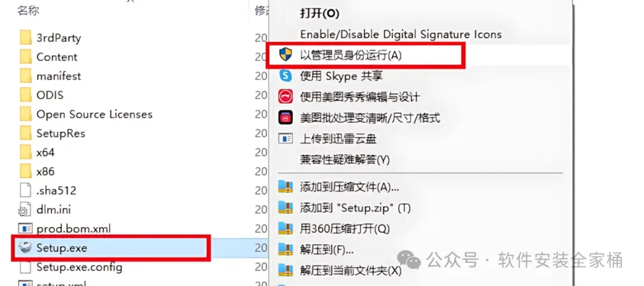Open 兼容性疑难解答(Y) option
This screenshot has width=644, height=286.
pyautogui.click(x=345, y=159)
